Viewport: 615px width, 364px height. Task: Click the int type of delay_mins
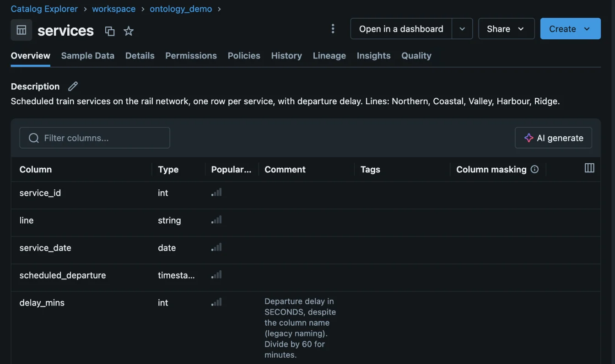point(163,303)
